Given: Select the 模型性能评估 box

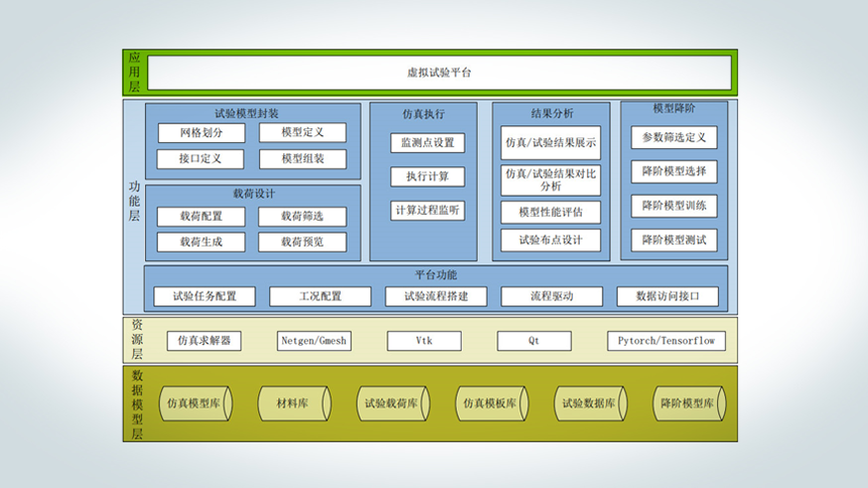Looking at the screenshot, I should pos(550,212).
